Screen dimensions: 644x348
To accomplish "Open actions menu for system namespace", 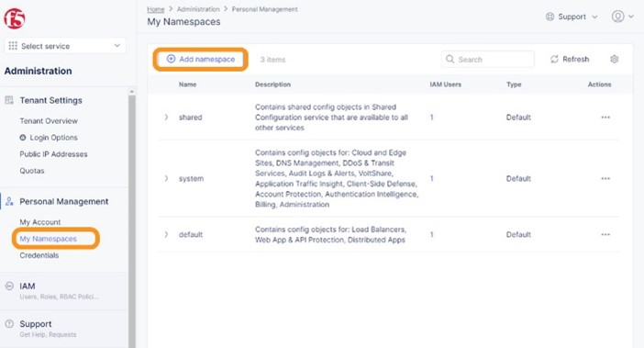I will (605, 179).
